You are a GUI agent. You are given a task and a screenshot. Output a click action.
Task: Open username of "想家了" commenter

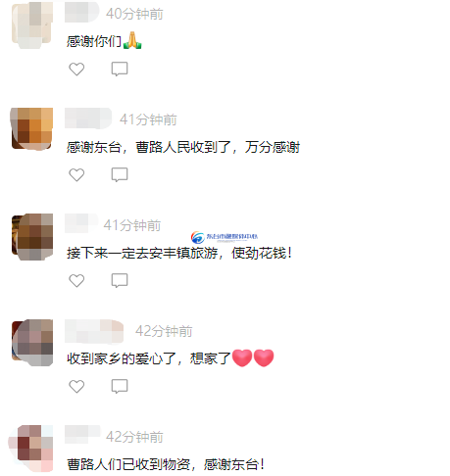[x=94, y=331]
